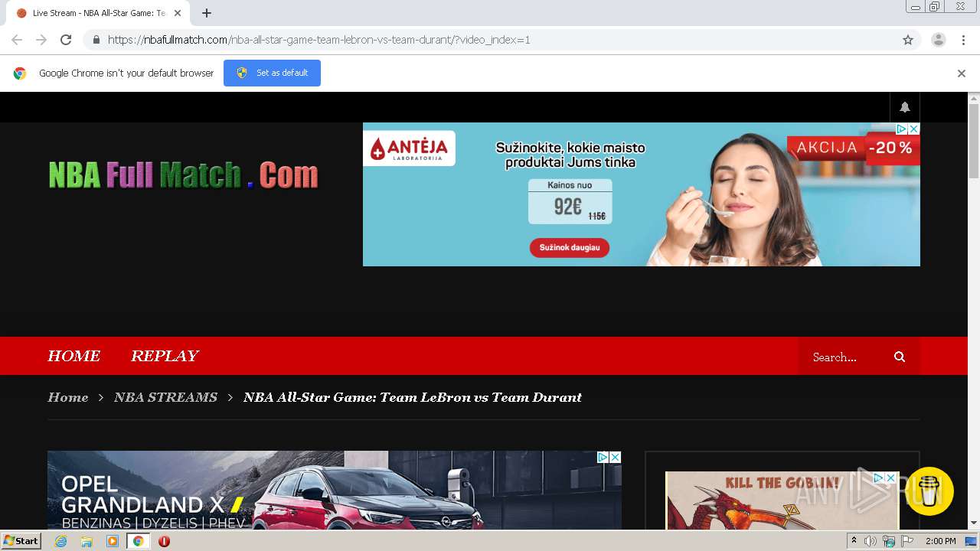This screenshot has height=551, width=980.
Task: Open AdChoices info on Antėja ad
Action: 902,129
